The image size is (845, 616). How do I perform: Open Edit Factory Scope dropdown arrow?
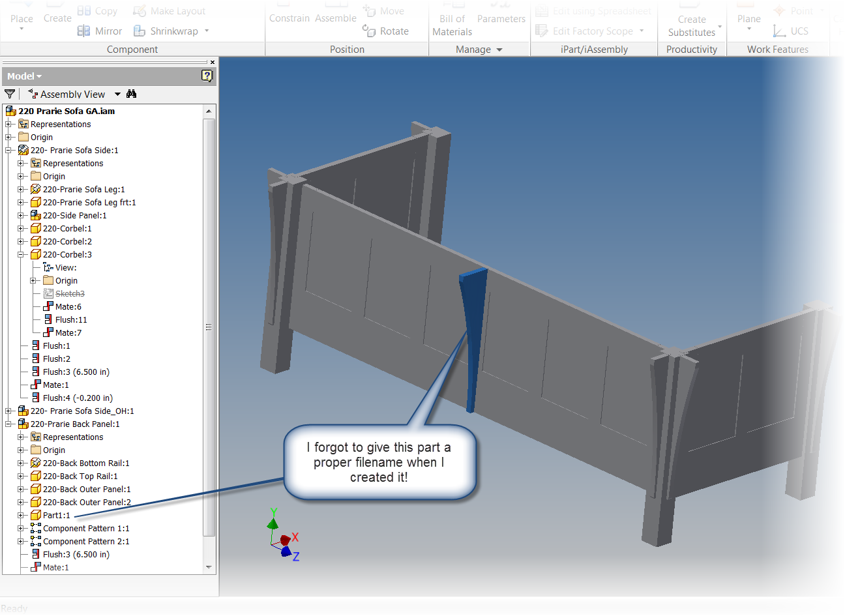pos(642,31)
